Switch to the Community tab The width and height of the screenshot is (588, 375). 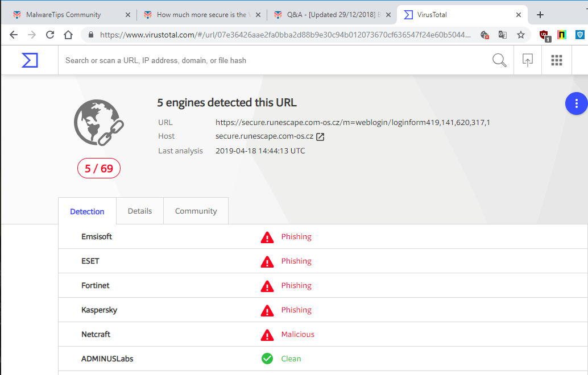[196, 211]
